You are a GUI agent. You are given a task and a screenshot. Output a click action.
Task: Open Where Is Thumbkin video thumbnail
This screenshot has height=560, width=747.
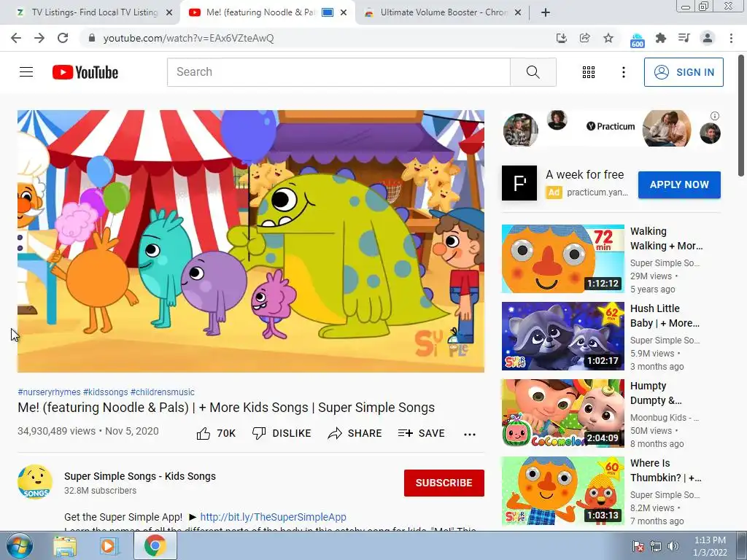point(562,491)
